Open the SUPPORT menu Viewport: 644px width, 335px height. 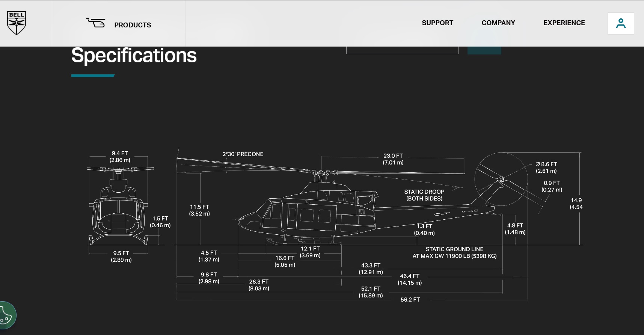tap(437, 23)
